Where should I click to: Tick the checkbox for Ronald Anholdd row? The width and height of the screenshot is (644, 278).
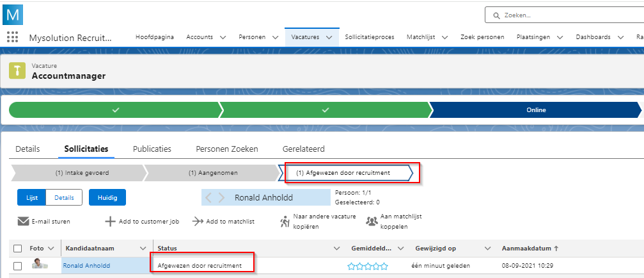pos(18,266)
